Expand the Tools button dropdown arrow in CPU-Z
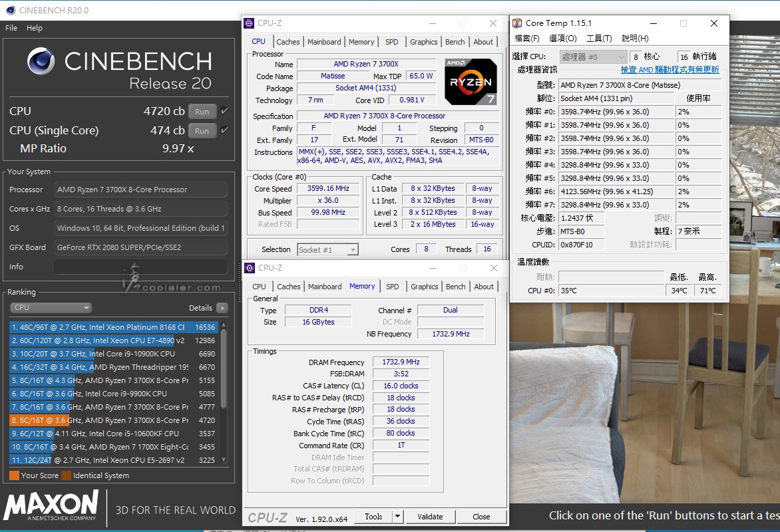The width and height of the screenshot is (780, 532). (x=397, y=517)
